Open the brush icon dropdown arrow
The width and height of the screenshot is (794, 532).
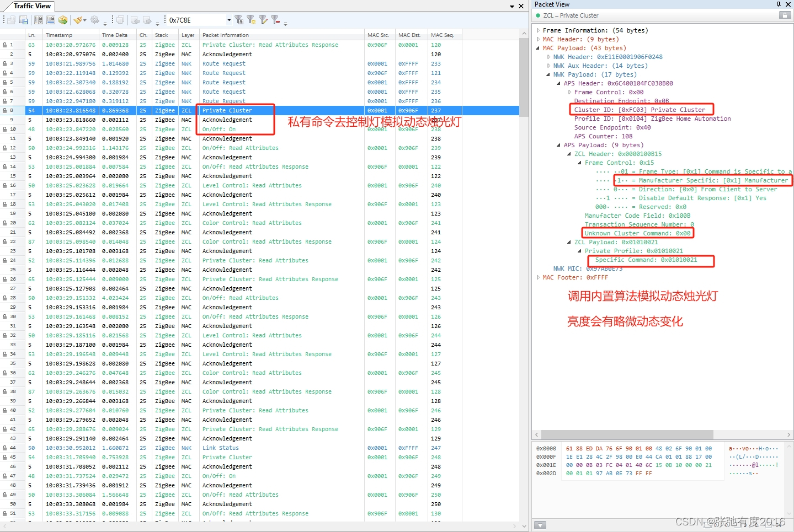click(x=85, y=20)
